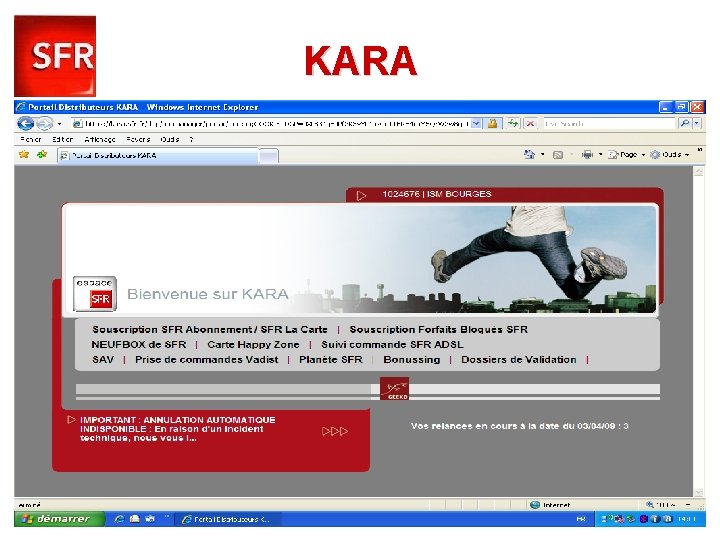Click the Vos relances en cours text
The image size is (720, 540).
point(519,426)
